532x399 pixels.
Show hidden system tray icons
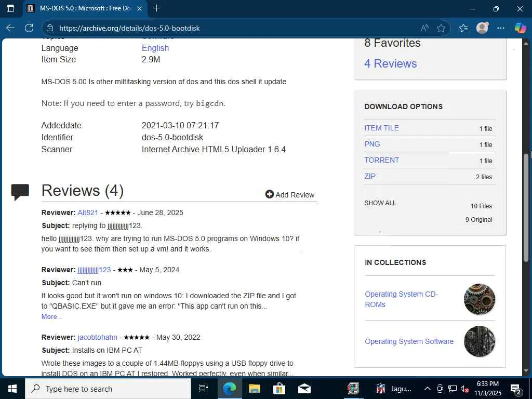[428, 389]
